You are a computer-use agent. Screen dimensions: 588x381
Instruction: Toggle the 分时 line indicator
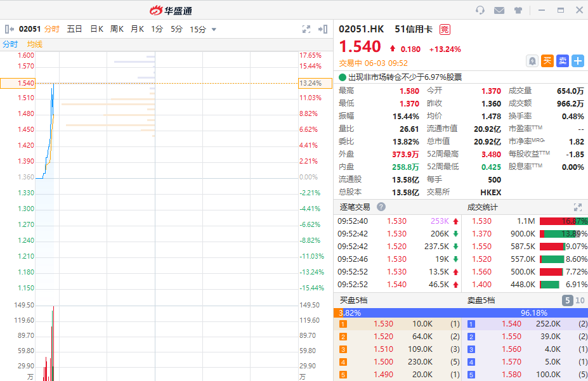10,44
